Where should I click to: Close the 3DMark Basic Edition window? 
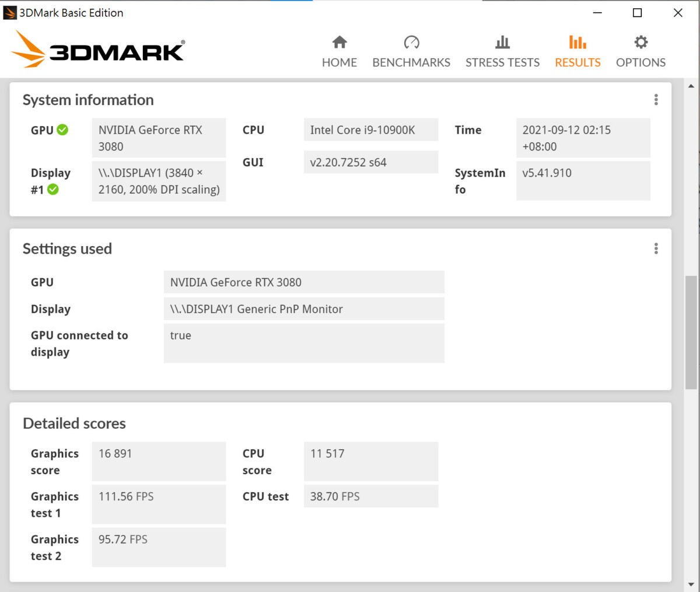tap(678, 13)
